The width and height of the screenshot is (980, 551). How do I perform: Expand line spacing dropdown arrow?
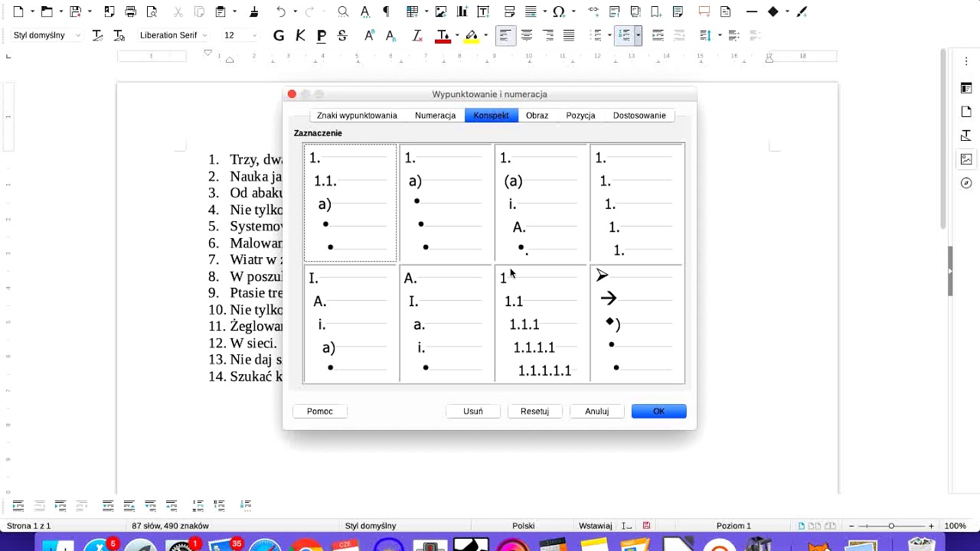coord(720,35)
